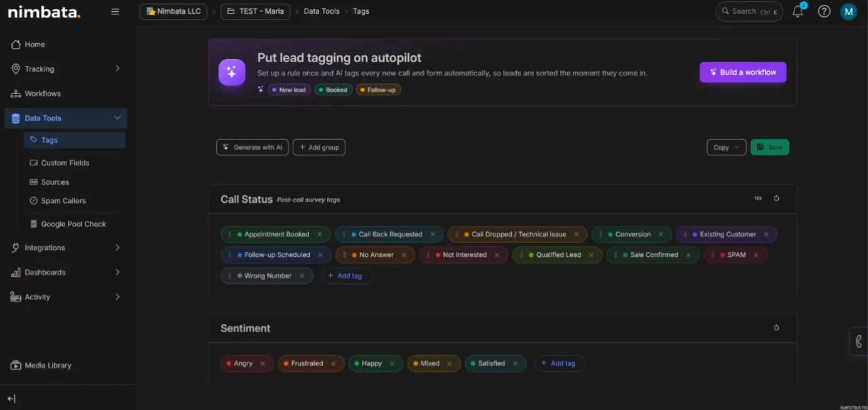Remove the Call Dropped / Technical Issue tag
Viewport: 868px width, 410px height.
(576, 234)
